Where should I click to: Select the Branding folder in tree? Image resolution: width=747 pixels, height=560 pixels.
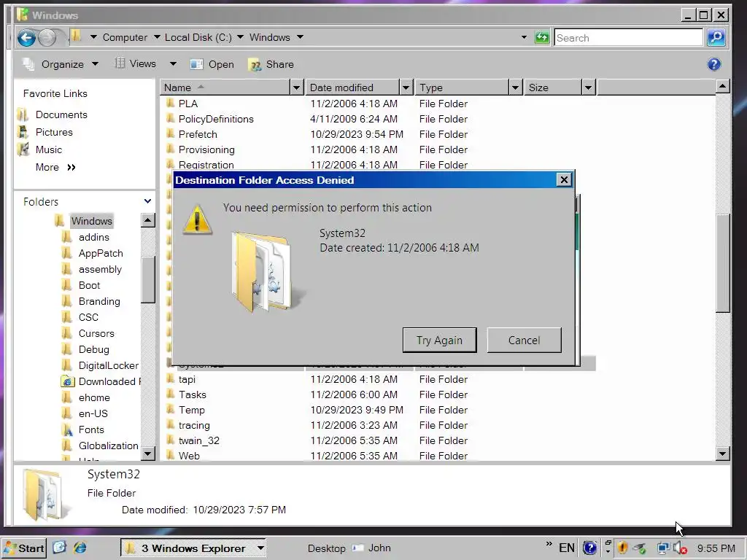[99, 301]
